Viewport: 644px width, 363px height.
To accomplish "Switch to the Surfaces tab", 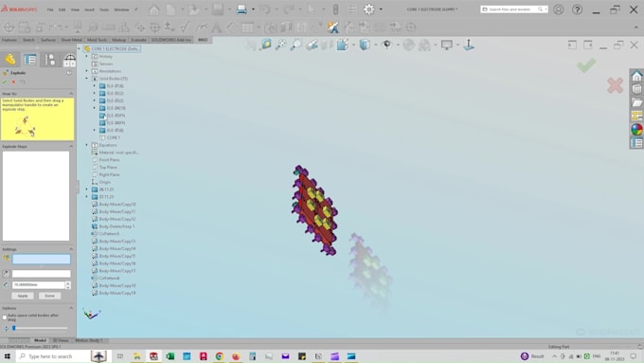I will tap(48, 40).
